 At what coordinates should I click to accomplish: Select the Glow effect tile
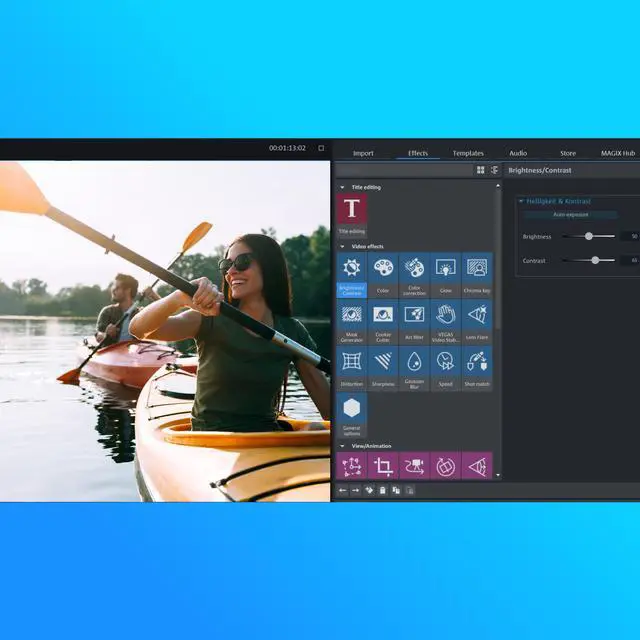445,275
